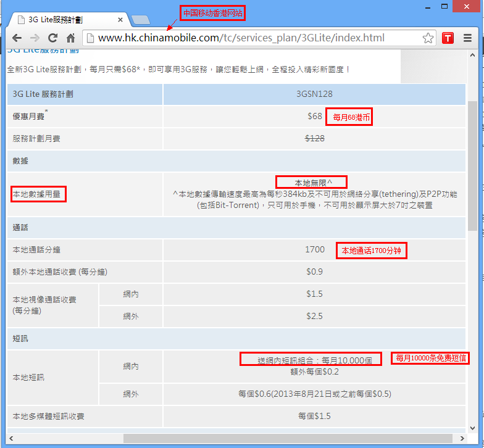This screenshot has width=484, height=448.
Task: Click the 通話 section header
Action: point(20,227)
